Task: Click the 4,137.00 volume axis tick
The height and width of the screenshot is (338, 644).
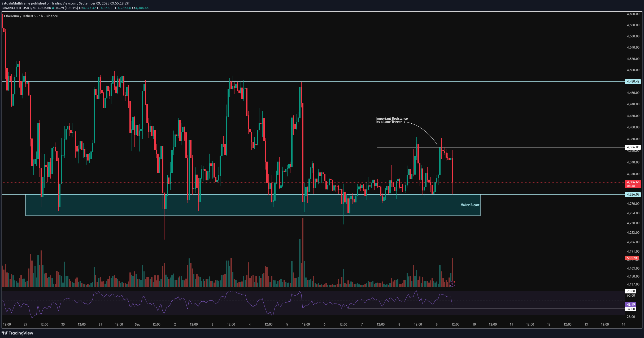Action: point(633,284)
